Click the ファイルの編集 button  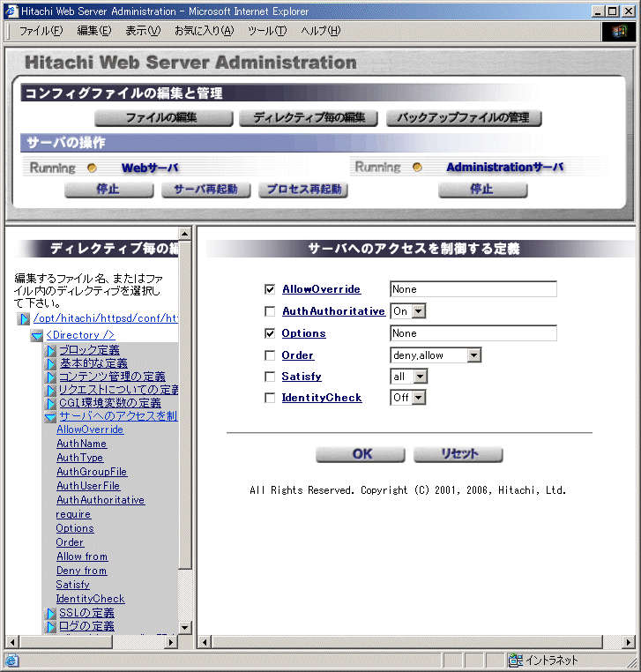pos(164,118)
